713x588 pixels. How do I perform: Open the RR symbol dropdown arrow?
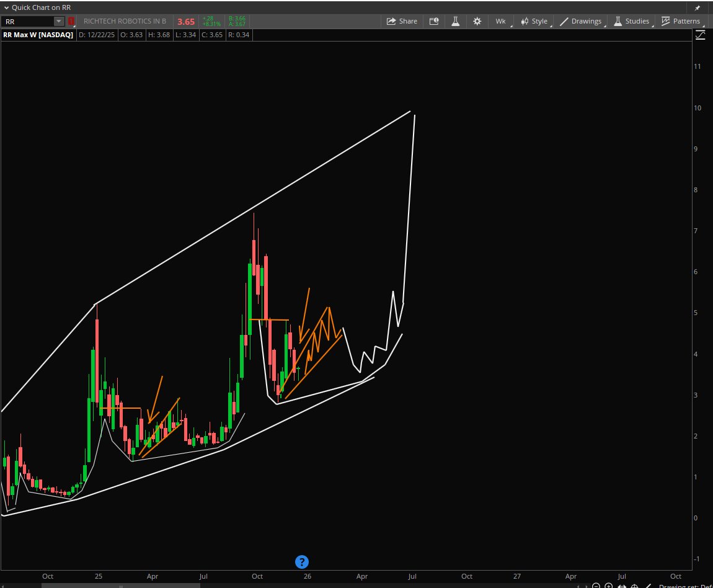pos(59,20)
